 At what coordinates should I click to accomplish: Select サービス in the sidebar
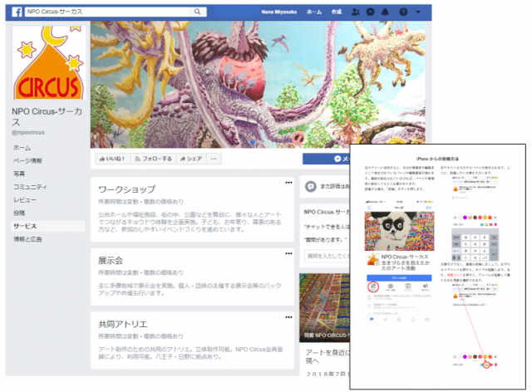[x=48, y=226]
